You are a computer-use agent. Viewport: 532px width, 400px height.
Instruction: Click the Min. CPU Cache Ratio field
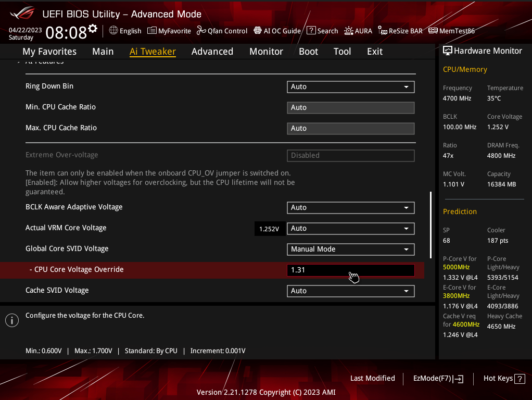point(350,108)
